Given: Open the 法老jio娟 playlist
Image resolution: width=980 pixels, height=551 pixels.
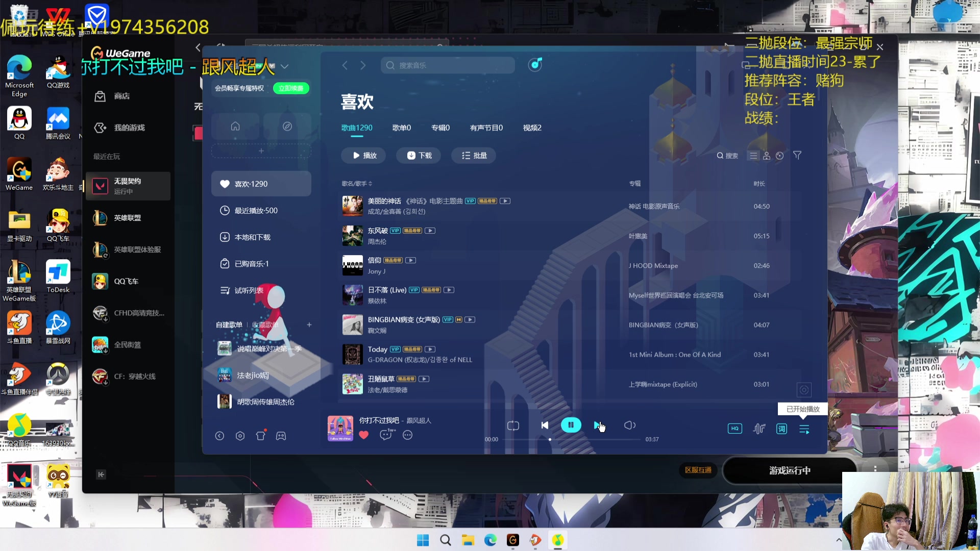Looking at the screenshot, I should tap(261, 375).
